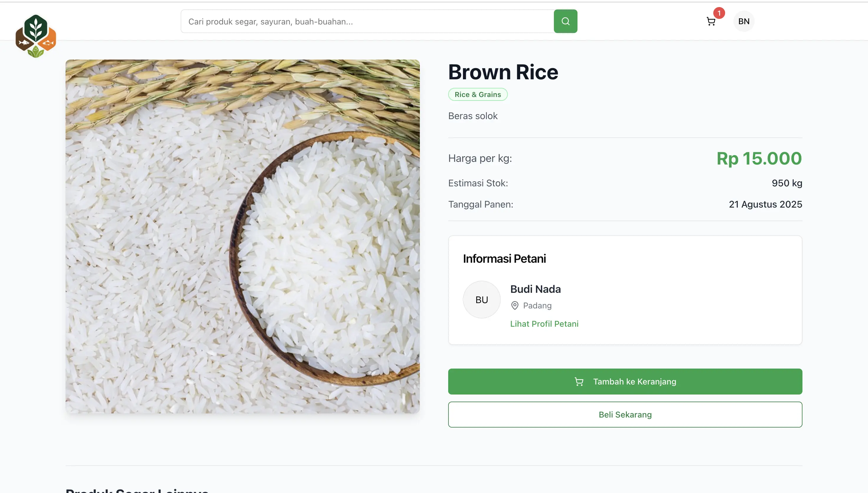Screen dimensions: 868x493
Task: Open the BN user avatar menu
Action: [744, 21]
